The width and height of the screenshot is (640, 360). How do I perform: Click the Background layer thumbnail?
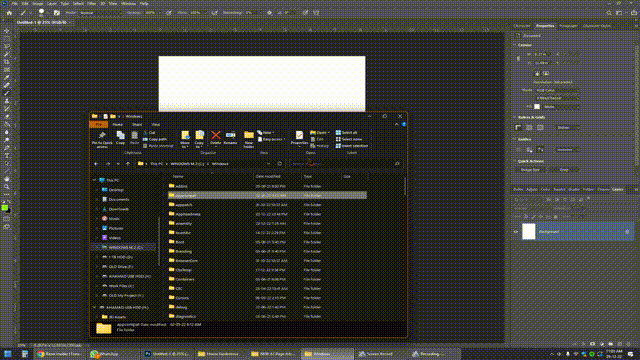pos(529,231)
